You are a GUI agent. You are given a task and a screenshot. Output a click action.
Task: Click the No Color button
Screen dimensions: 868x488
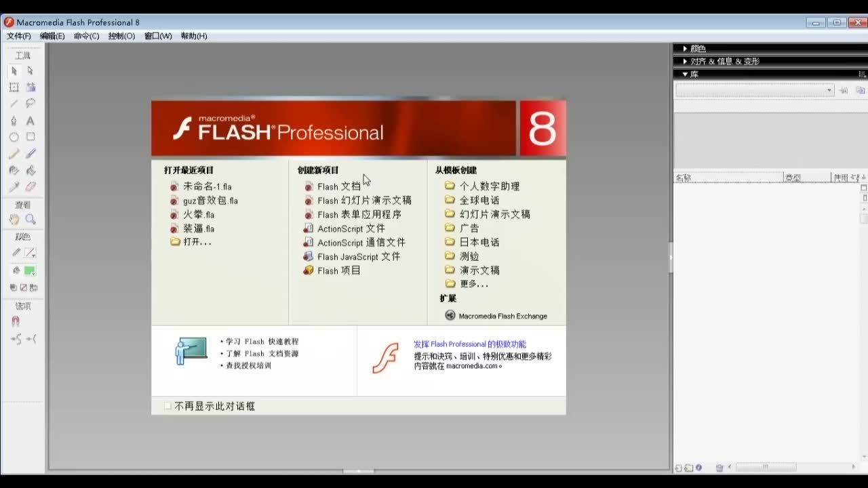click(23, 287)
